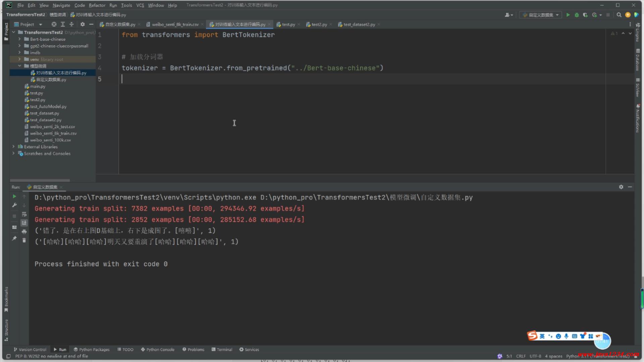Click the green Run button in top toolbar
This screenshot has width=644, height=362.
(568, 15)
